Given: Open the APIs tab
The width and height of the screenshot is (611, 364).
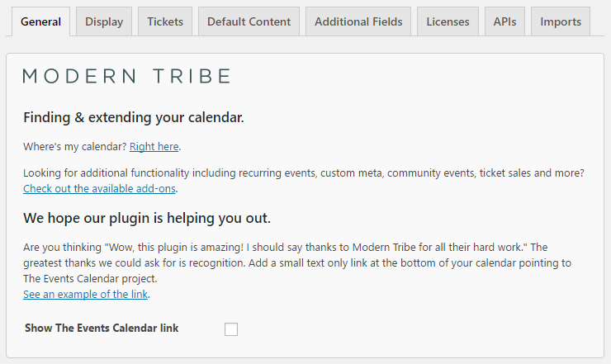Looking at the screenshot, I should (504, 21).
